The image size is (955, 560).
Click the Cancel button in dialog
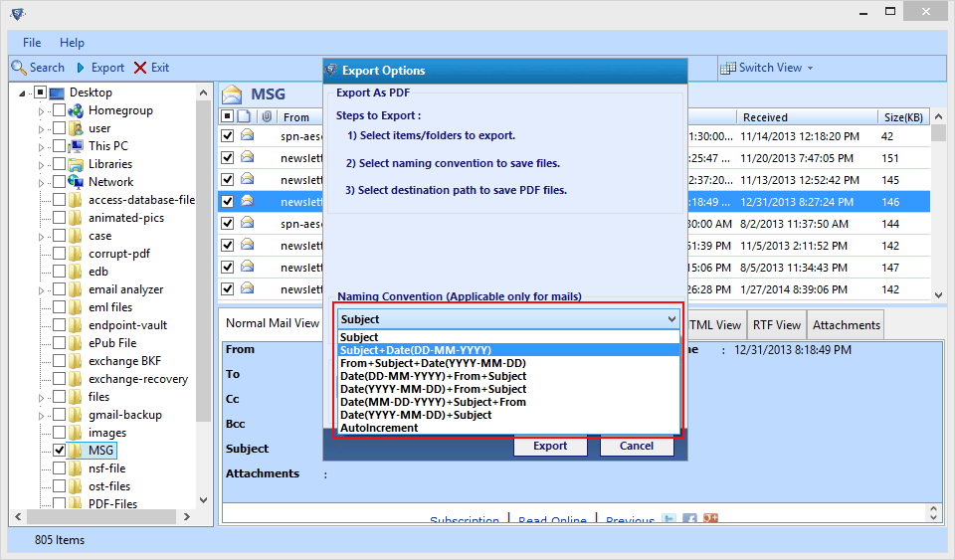tap(637, 446)
